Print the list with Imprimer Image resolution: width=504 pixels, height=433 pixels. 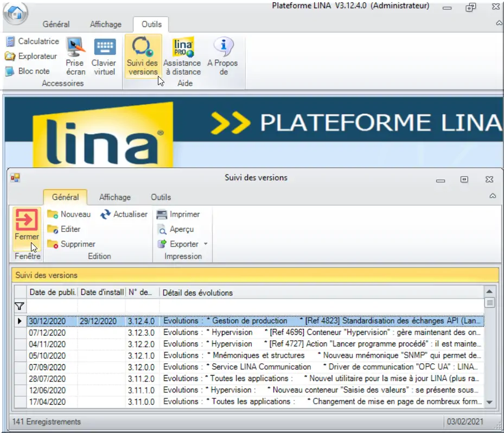(x=178, y=214)
